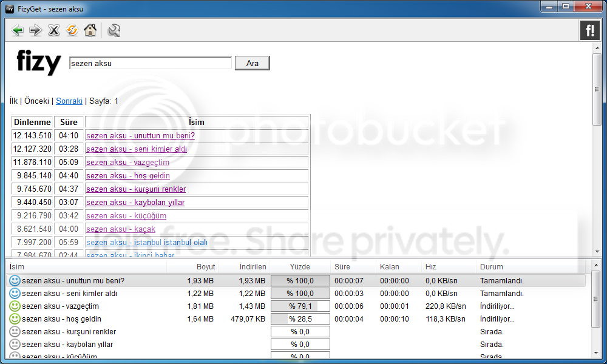This screenshot has height=364, width=607.
Task: Open settings with the wrench icon
Action: tap(114, 30)
